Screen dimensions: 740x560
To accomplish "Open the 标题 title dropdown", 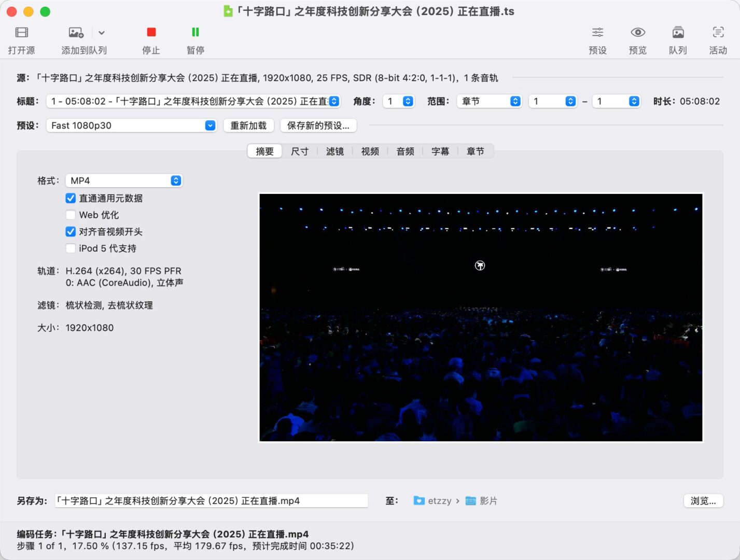I will pyautogui.click(x=193, y=101).
